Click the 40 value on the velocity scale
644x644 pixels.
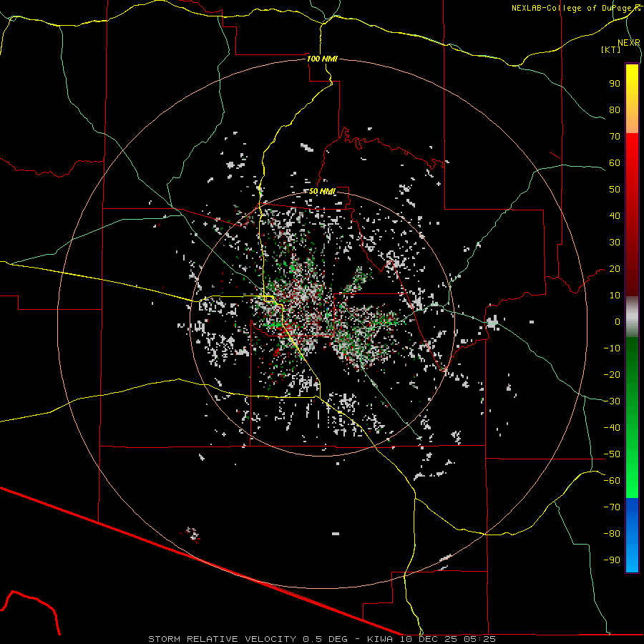coord(615,216)
